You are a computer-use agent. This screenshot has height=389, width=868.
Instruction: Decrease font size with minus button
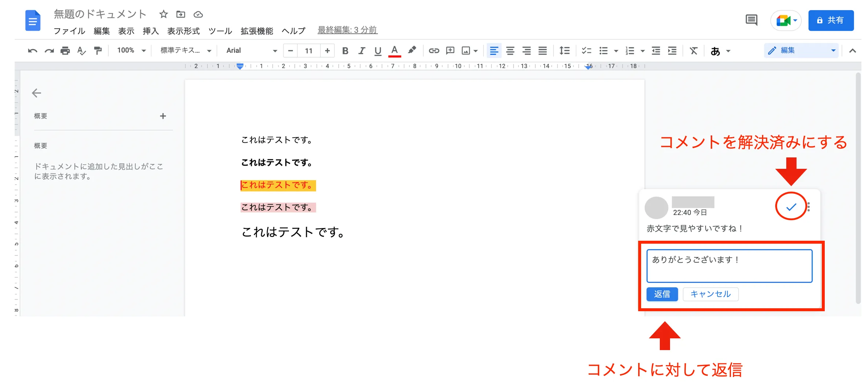290,51
